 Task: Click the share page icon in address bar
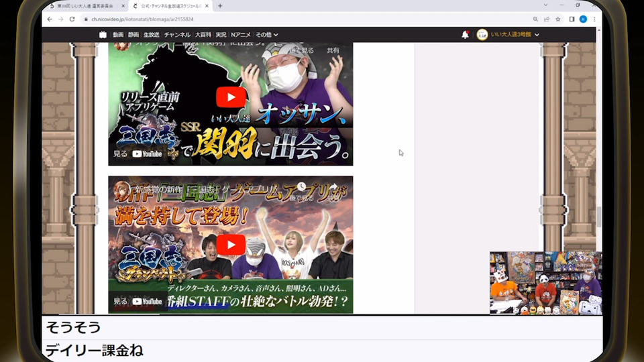pos(547,19)
